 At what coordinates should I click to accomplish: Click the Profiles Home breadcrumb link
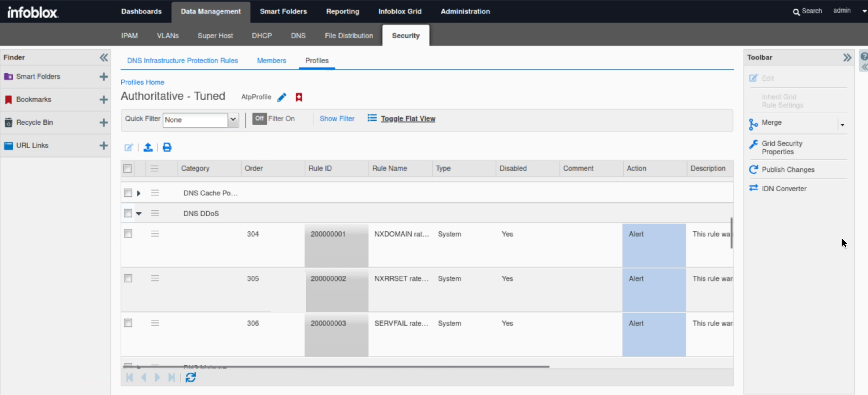[142, 82]
